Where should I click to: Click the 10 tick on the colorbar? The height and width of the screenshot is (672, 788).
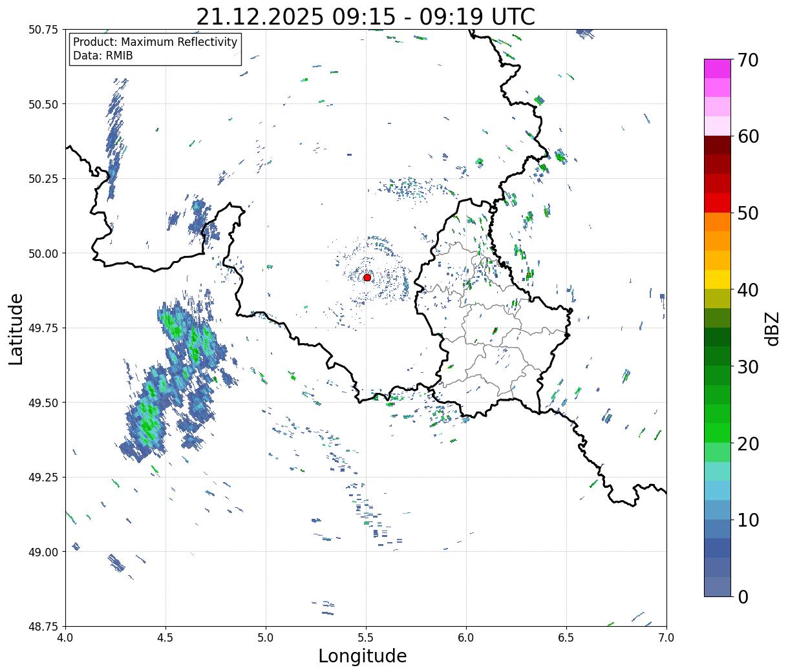(747, 520)
